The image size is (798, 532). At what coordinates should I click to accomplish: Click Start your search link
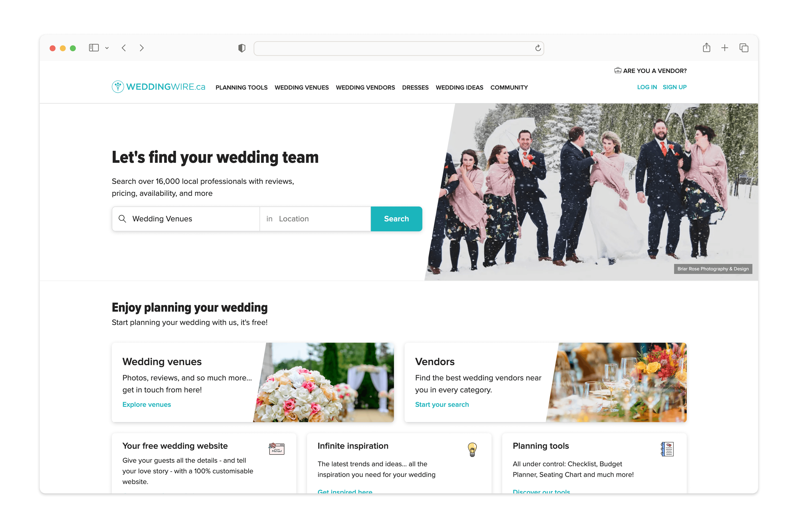442,404
